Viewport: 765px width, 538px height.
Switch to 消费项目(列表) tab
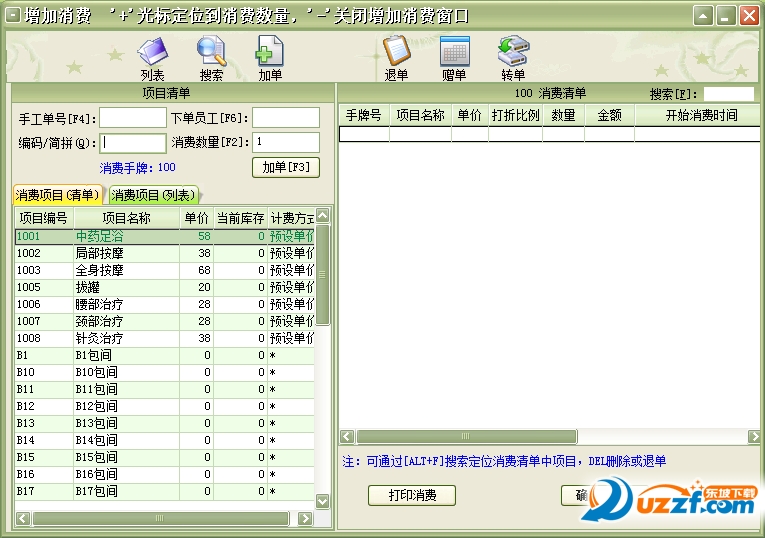(154, 195)
